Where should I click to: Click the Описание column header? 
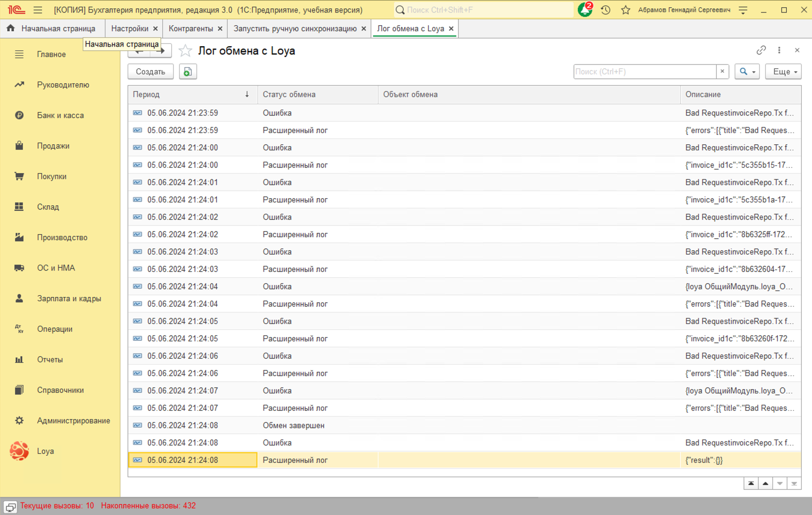tap(741, 95)
